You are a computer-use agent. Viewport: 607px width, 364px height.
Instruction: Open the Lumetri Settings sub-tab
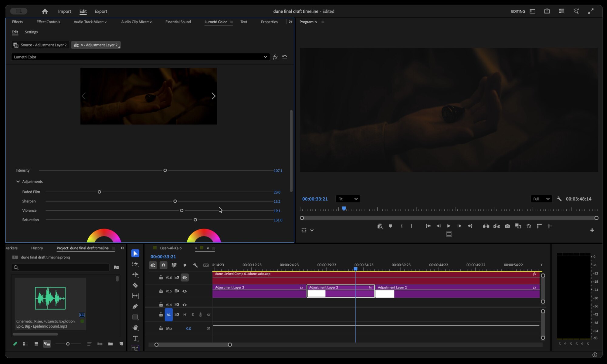point(31,32)
